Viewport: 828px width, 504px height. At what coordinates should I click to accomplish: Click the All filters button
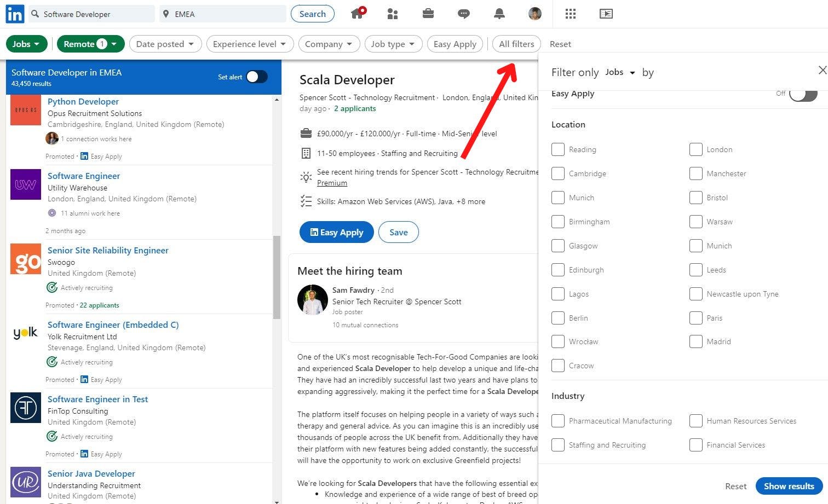coord(516,44)
